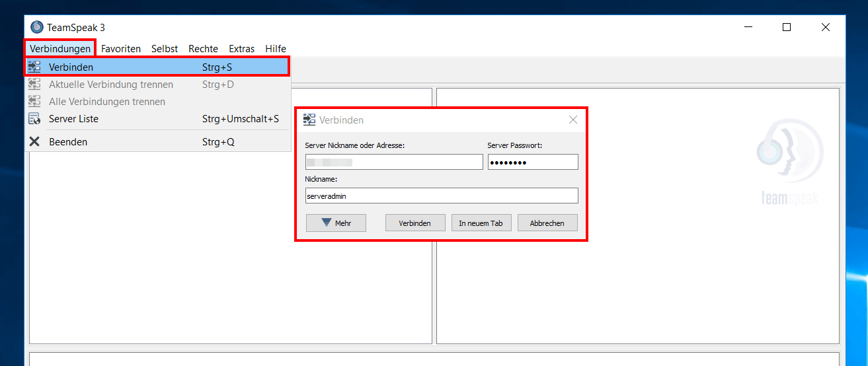The width and height of the screenshot is (868, 366).
Task: Open Server Liste from the menu
Action: point(157,118)
